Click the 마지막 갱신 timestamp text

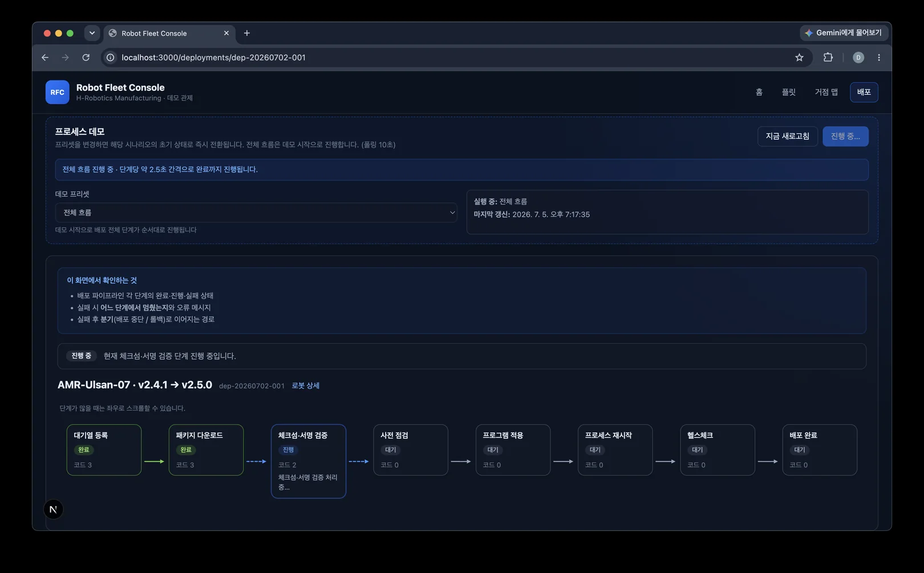532,214
